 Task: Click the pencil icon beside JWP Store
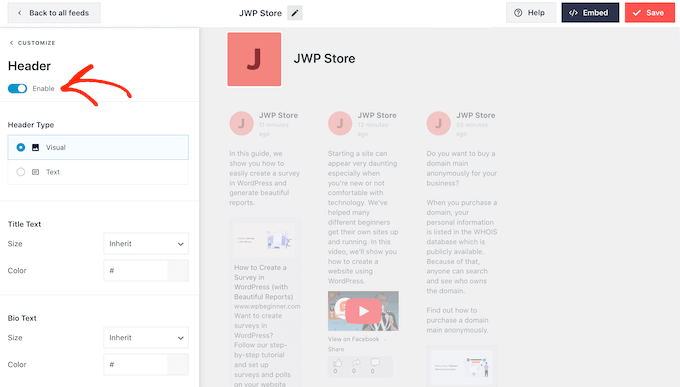point(295,13)
